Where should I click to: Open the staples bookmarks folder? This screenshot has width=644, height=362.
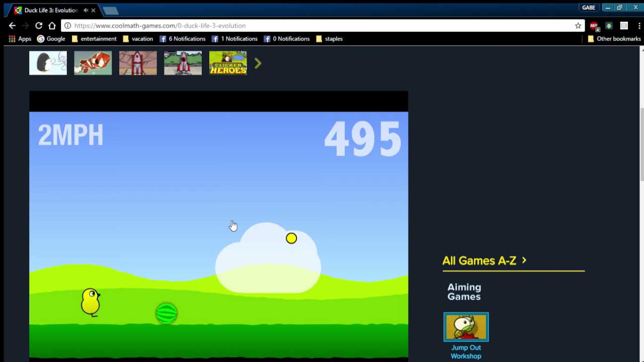point(329,39)
